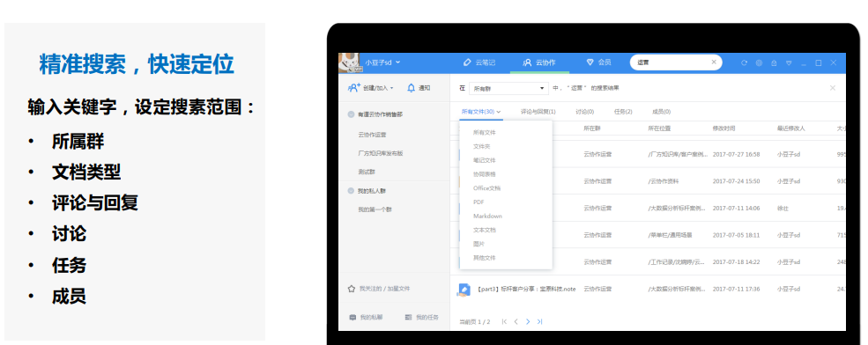Switch to 讨论(0) results tab
This screenshot has height=345, width=868.
584,112
